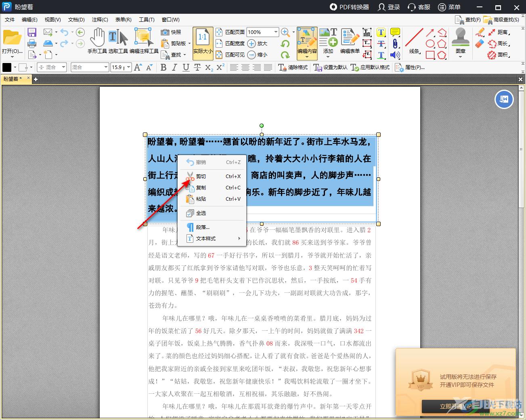Select the Pencil drawing tool
Image resolution: width=526 pixels, height=420 pixels.
[x=480, y=32]
